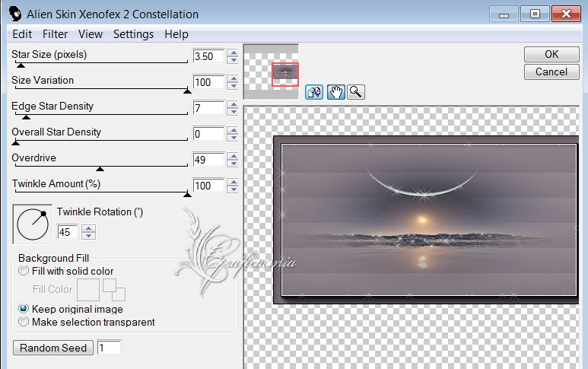
Task: Increase Overdrive value with up arrow
Action: pos(234,157)
